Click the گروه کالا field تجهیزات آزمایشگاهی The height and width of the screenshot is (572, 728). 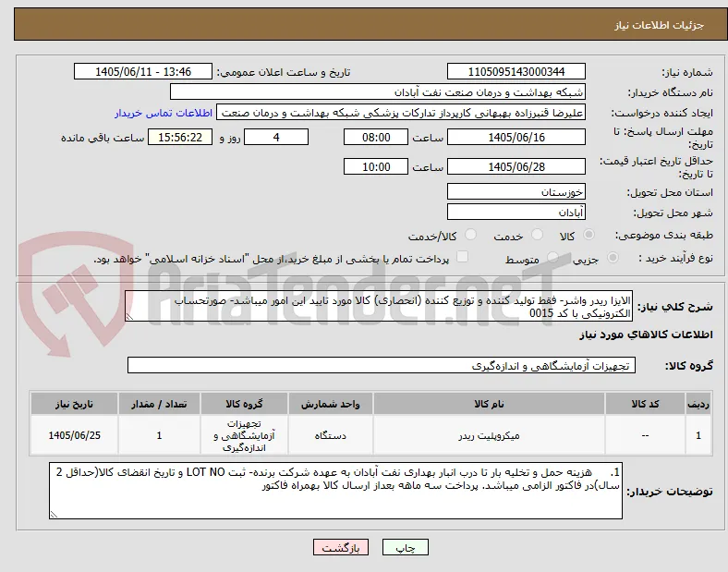[382, 365]
